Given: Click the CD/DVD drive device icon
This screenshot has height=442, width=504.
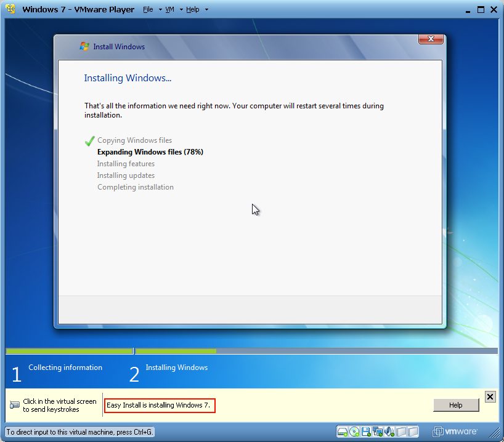Looking at the screenshot, I should pos(354,432).
